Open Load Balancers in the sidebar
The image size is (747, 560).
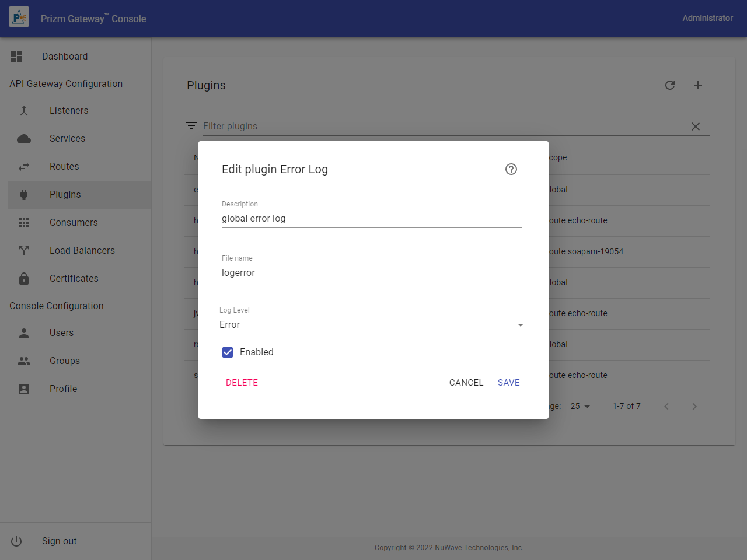pos(82,251)
